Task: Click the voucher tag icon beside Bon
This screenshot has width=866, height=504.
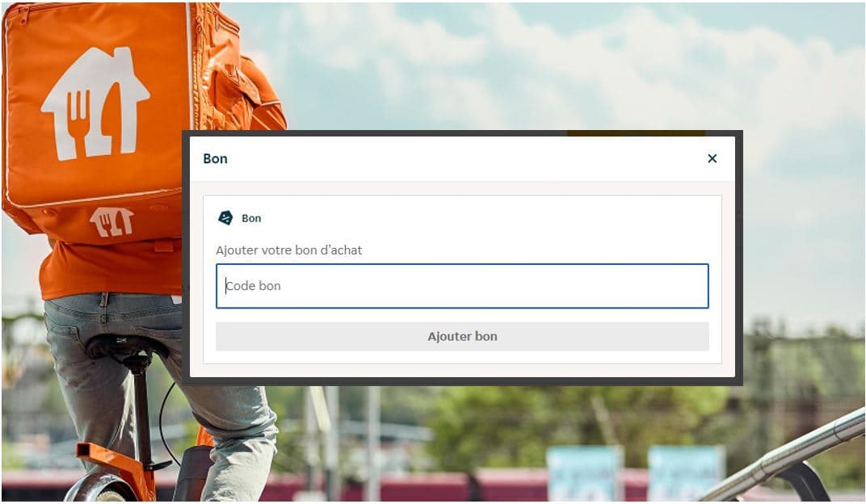Action: tap(225, 218)
